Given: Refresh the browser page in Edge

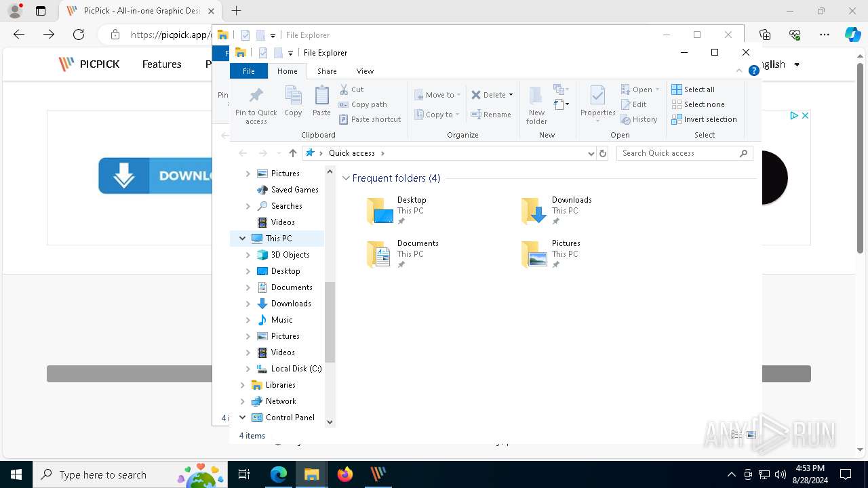Looking at the screenshot, I should [x=79, y=35].
